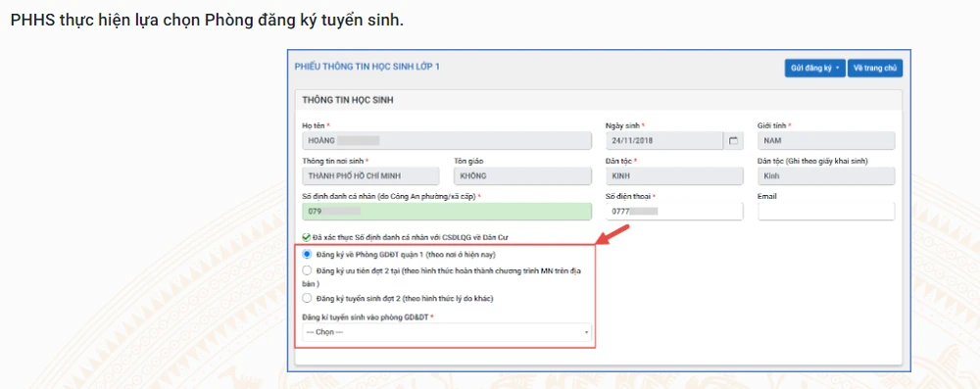Toggle the Đã xác thực Số định danh checkbox
The height and width of the screenshot is (389, 980).
tap(306, 237)
